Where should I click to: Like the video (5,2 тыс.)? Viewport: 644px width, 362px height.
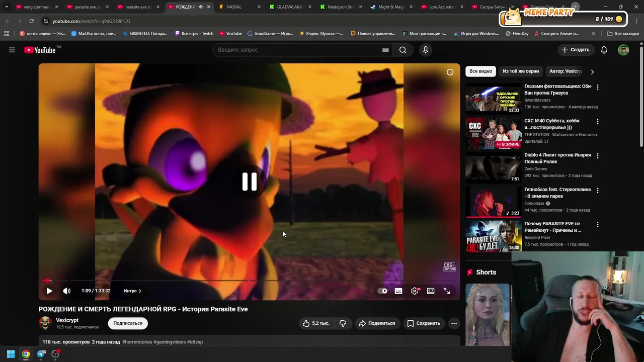pyautogui.click(x=316, y=323)
